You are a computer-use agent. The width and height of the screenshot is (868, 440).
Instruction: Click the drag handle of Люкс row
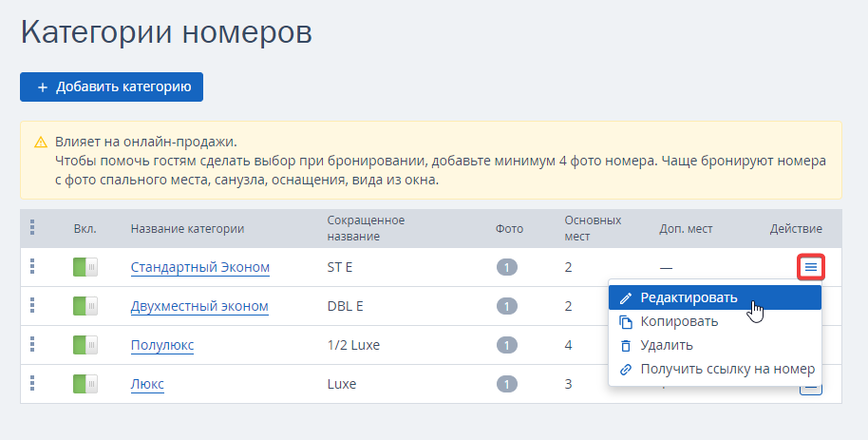point(32,383)
